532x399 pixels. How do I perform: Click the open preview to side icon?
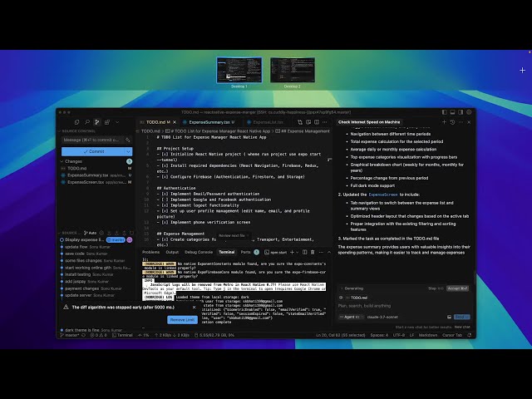click(308, 122)
